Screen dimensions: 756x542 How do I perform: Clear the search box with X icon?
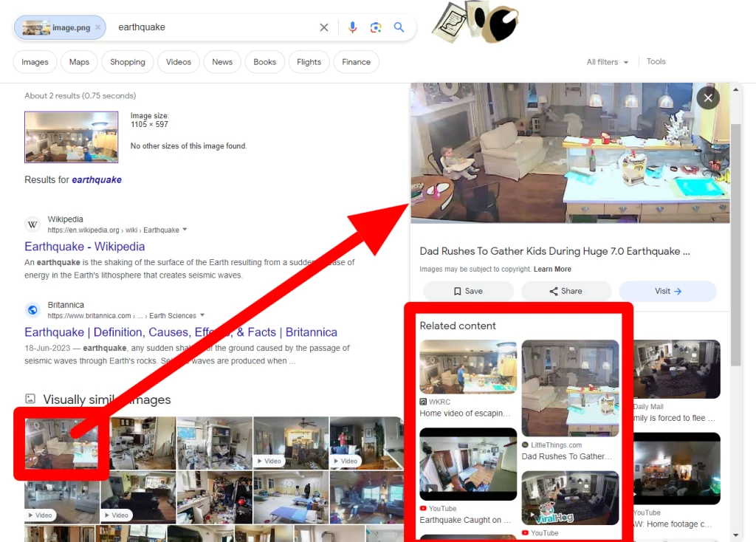click(324, 27)
